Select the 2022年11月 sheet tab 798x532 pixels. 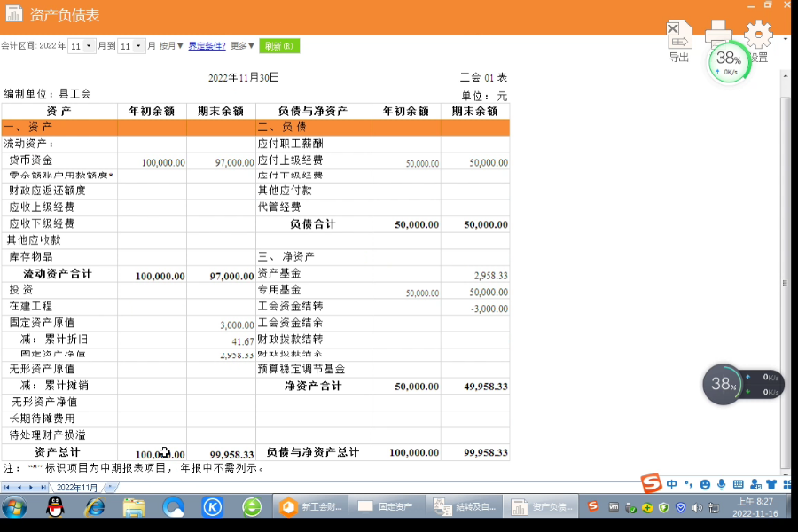click(x=78, y=488)
